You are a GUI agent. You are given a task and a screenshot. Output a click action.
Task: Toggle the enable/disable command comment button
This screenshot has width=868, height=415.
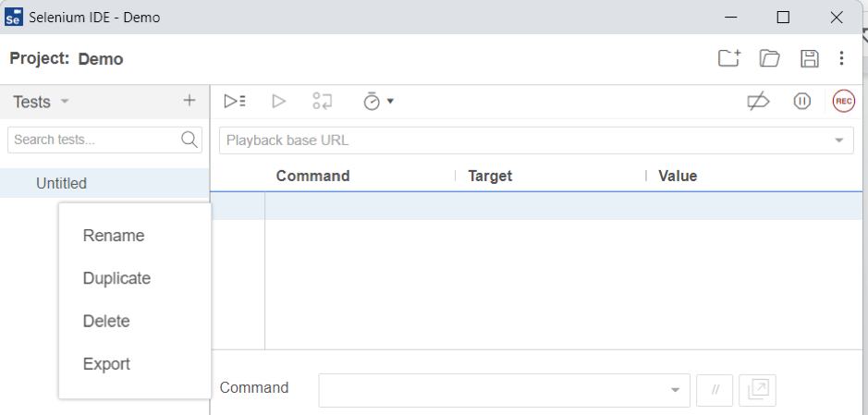[715, 390]
